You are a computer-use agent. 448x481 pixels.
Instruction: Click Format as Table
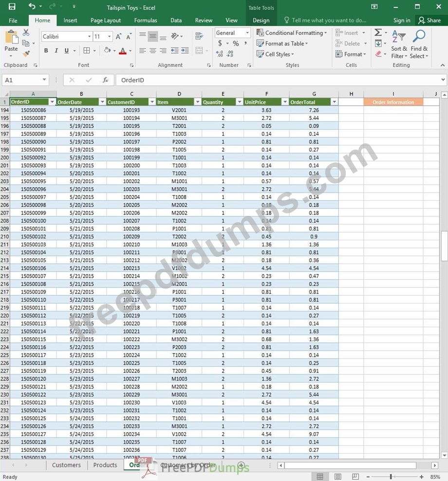pyautogui.click(x=282, y=43)
